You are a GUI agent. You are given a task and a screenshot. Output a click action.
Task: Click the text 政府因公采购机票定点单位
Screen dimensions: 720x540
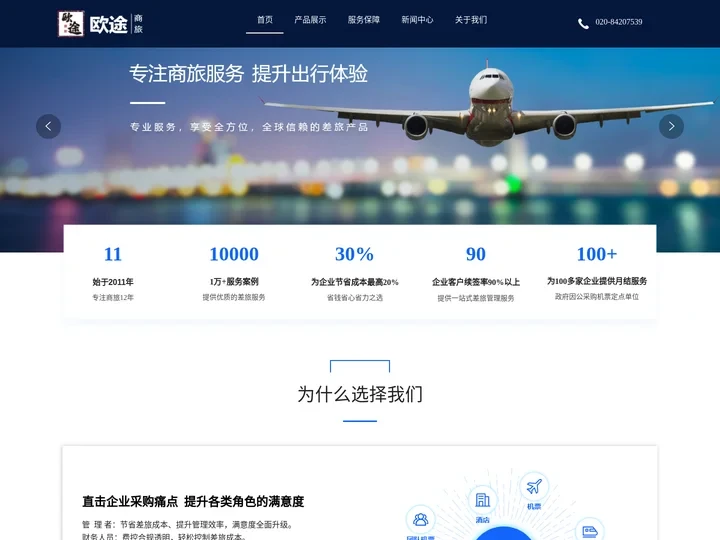(597, 297)
